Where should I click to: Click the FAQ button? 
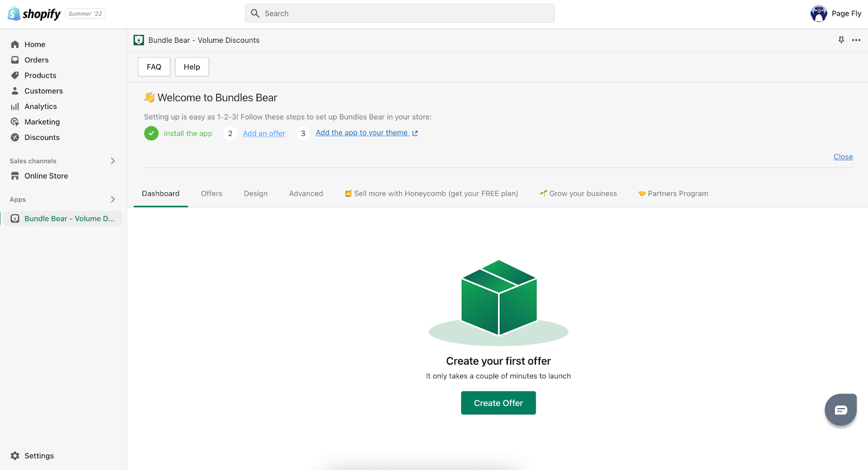(154, 67)
